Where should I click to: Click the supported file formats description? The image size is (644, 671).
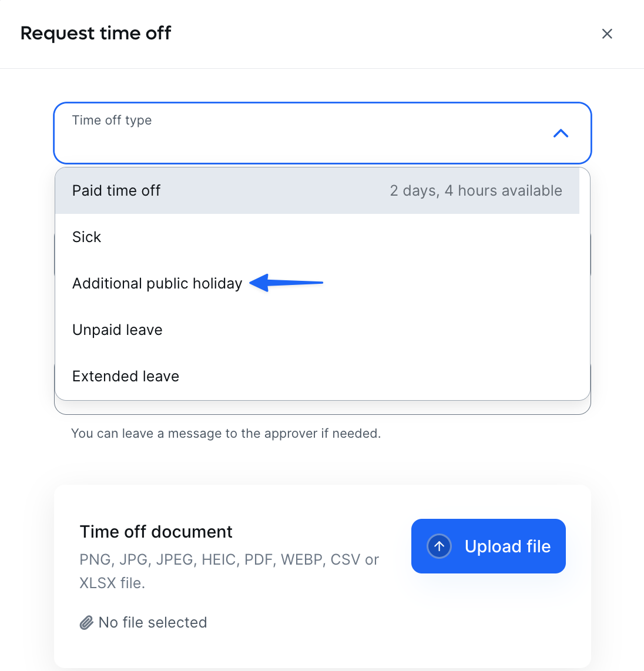coord(229,571)
